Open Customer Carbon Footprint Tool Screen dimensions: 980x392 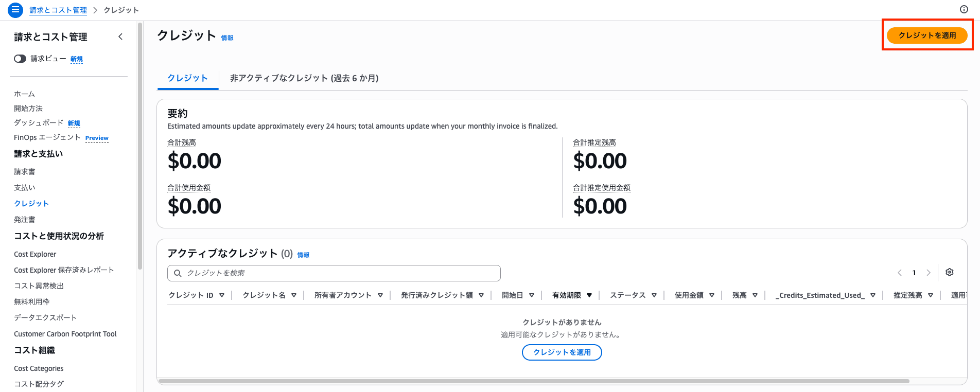pos(65,334)
